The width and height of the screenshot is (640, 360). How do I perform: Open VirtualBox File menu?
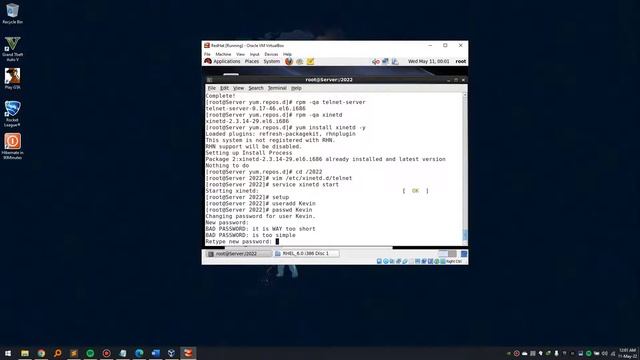[x=207, y=54]
